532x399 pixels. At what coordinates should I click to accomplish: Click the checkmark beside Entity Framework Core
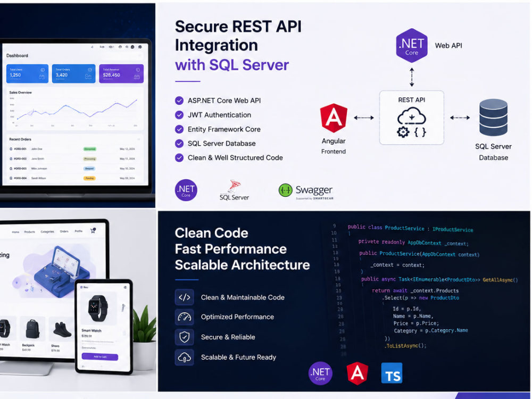tap(179, 129)
